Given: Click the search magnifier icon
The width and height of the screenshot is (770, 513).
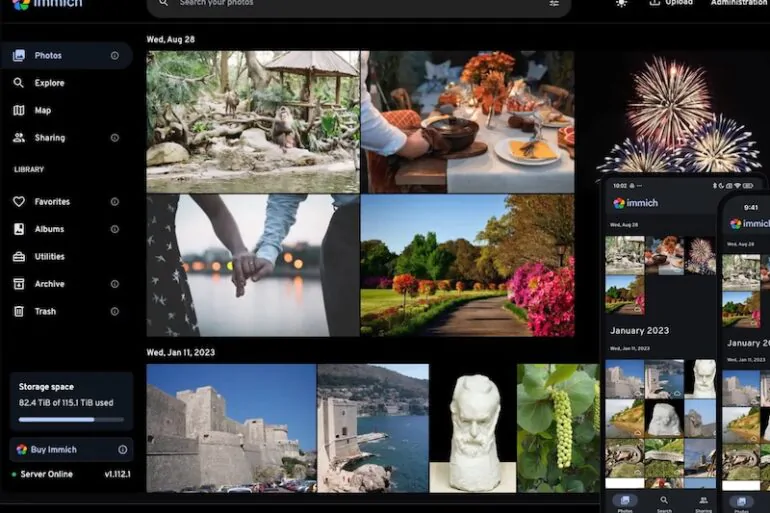Looking at the screenshot, I should [x=164, y=3].
